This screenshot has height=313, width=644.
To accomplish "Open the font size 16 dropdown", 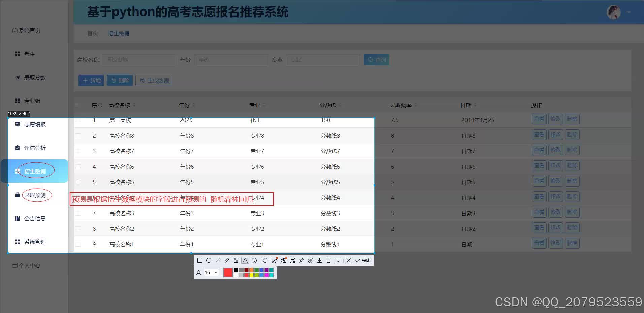I will pyautogui.click(x=212, y=273).
